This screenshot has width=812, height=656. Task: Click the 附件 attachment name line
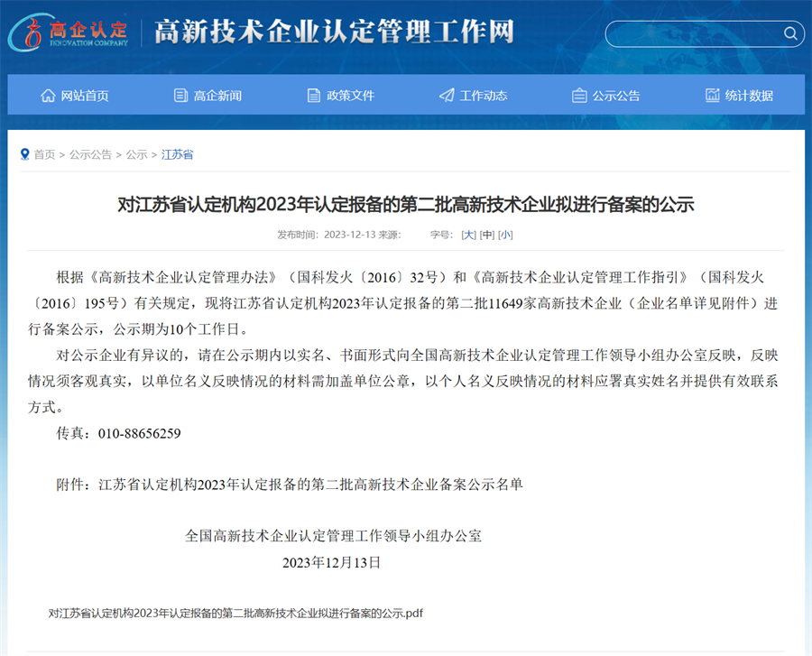point(290,485)
